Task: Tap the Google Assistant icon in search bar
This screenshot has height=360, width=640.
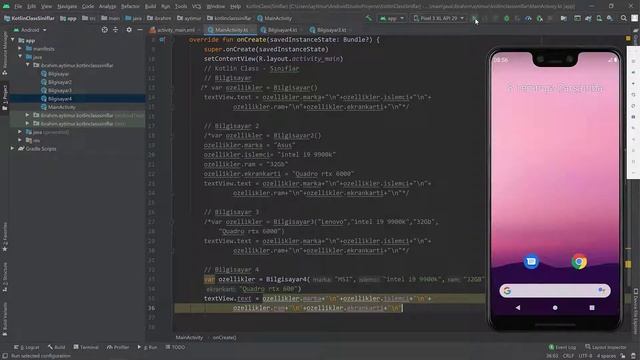Action: 601,290
